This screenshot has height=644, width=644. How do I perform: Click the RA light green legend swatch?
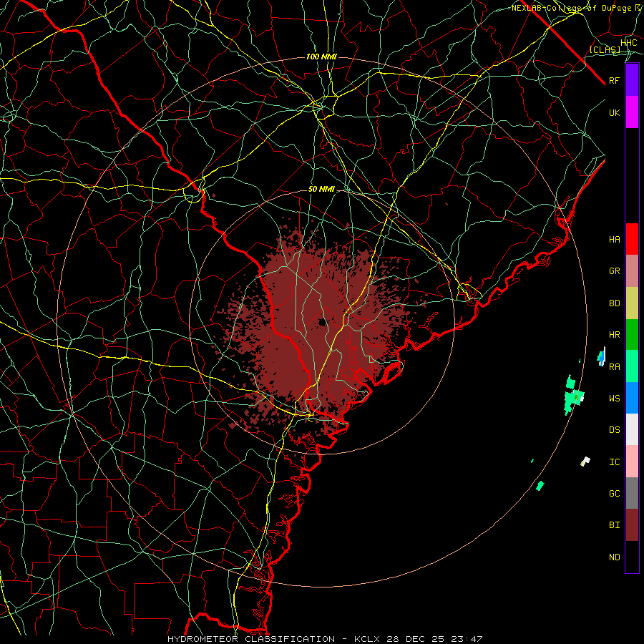tap(632, 366)
